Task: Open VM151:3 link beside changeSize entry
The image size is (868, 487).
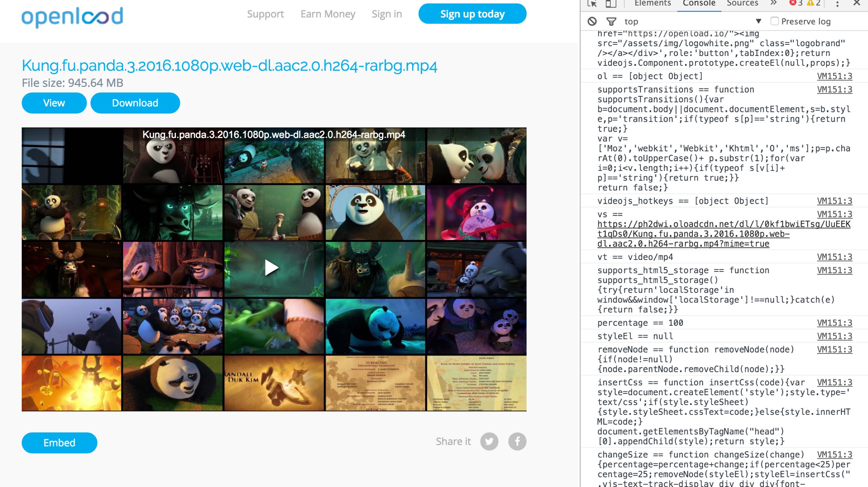Action: [834, 454]
